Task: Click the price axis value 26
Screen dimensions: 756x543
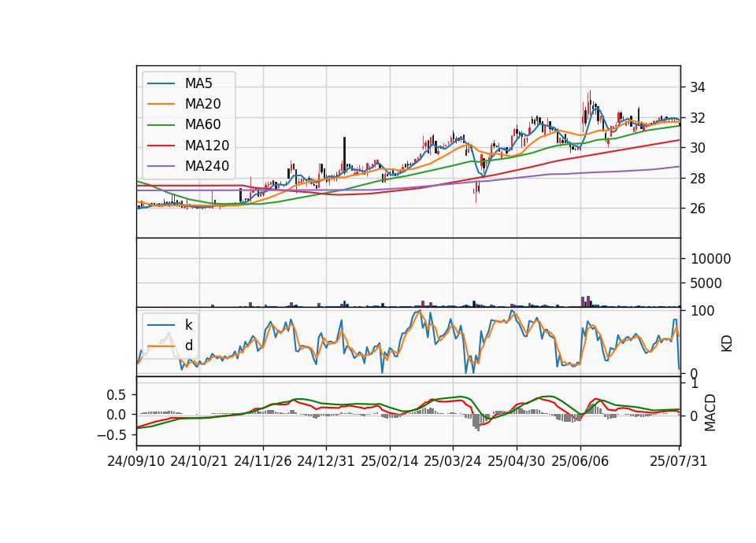Action: pyautogui.click(x=698, y=209)
